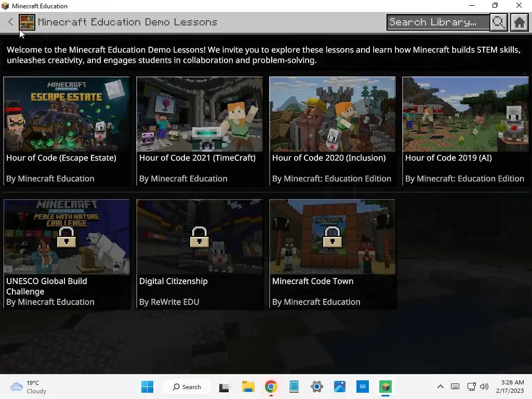
Task: Click the 'Minecraft Education Demo Lessons' header
Action: pos(128,22)
